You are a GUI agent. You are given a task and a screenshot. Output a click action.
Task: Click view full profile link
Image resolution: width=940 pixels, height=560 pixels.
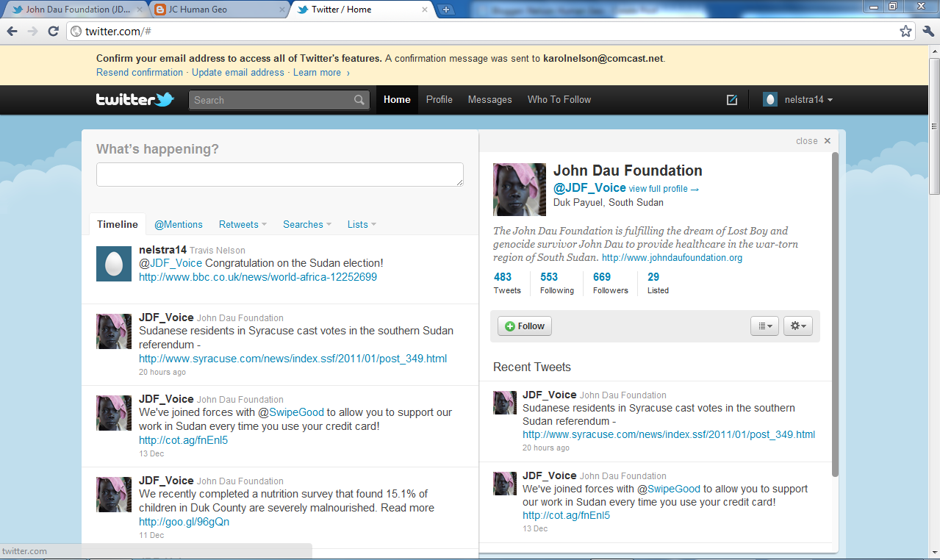pos(664,189)
